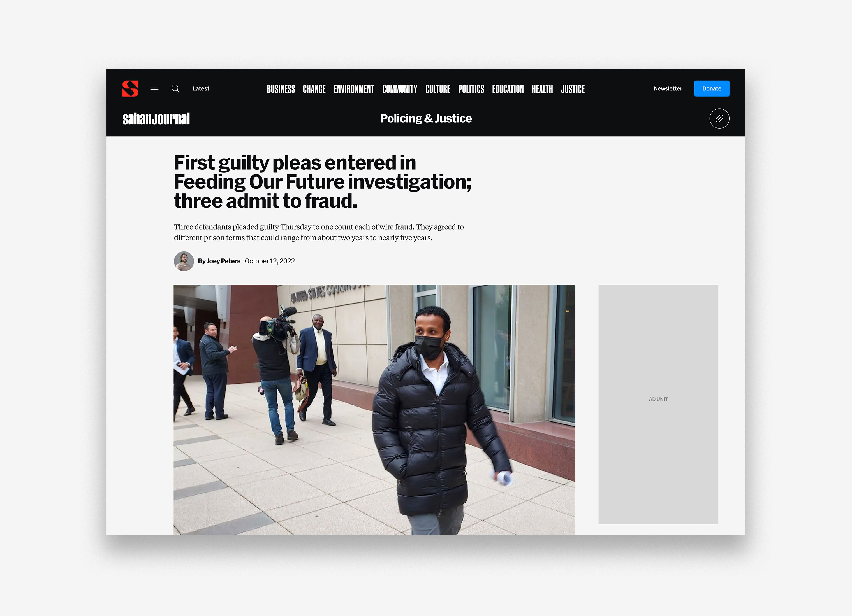The image size is (852, 616).
Task: Go to the Education section
Action: click(508, 89)
